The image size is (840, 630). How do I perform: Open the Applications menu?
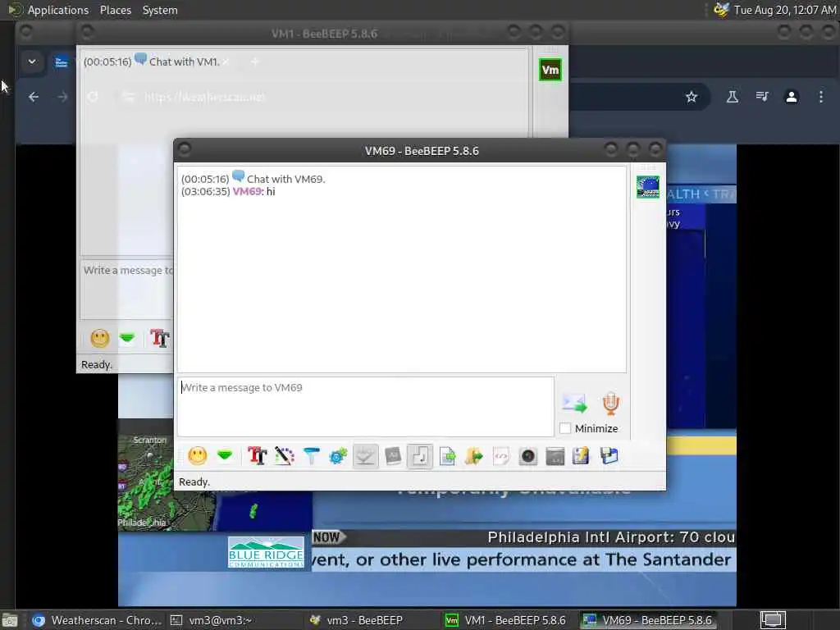pyautogui.click(x=58, y=10)
